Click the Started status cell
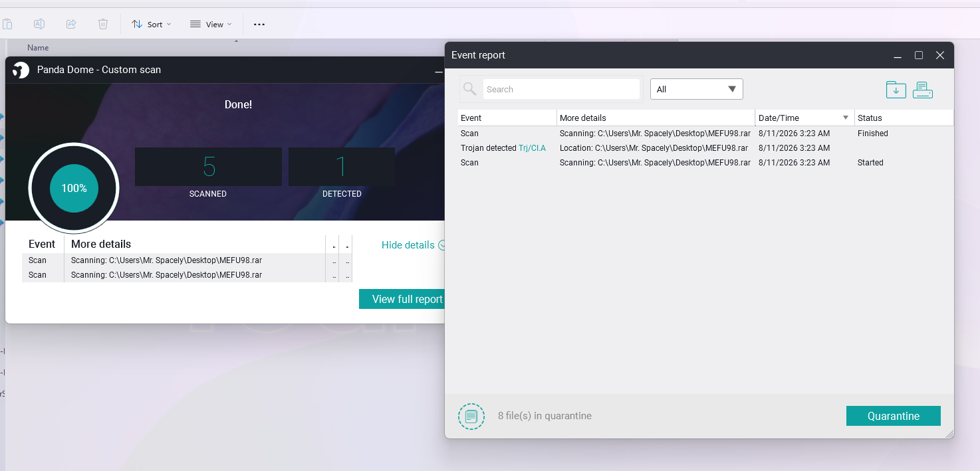 pos(870,163)
